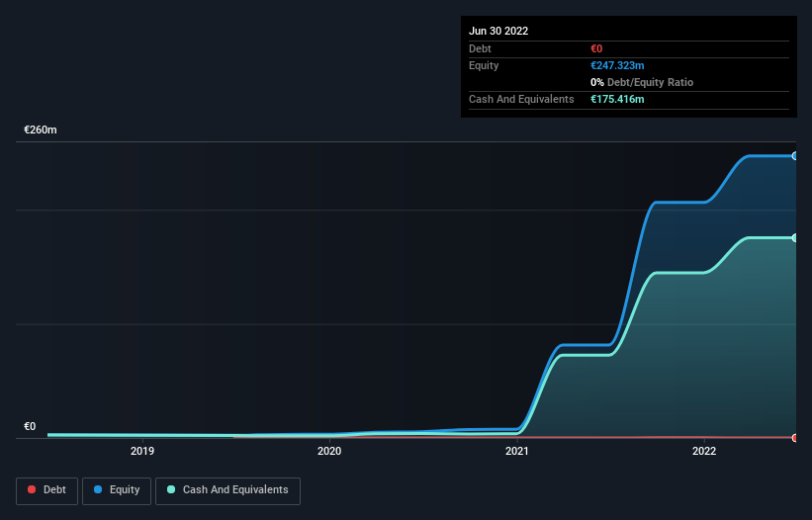Click the 0% Debt/Equity Ratio text
Viewport: 812px width, 520px height.
(642, 82)
